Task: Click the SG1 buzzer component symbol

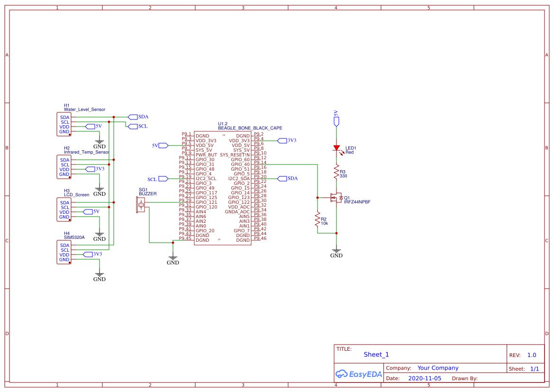Action: tap(141, 205)
